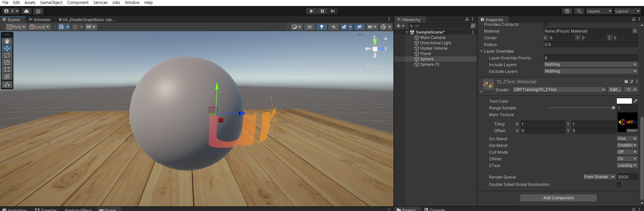Screen dimensions: 644x211
Task: Select the Rect tool
Action: [x=7, y=69]
